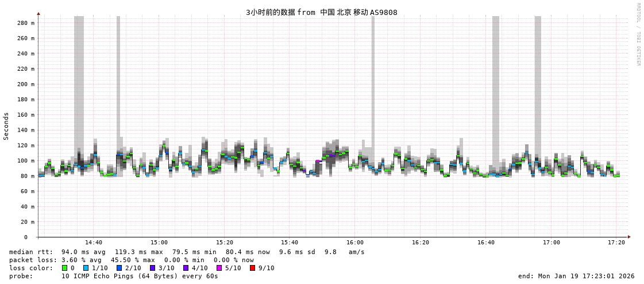Click the light blue 1/10 loss swatch
The image size is (644, 284).
click(86, 268)
